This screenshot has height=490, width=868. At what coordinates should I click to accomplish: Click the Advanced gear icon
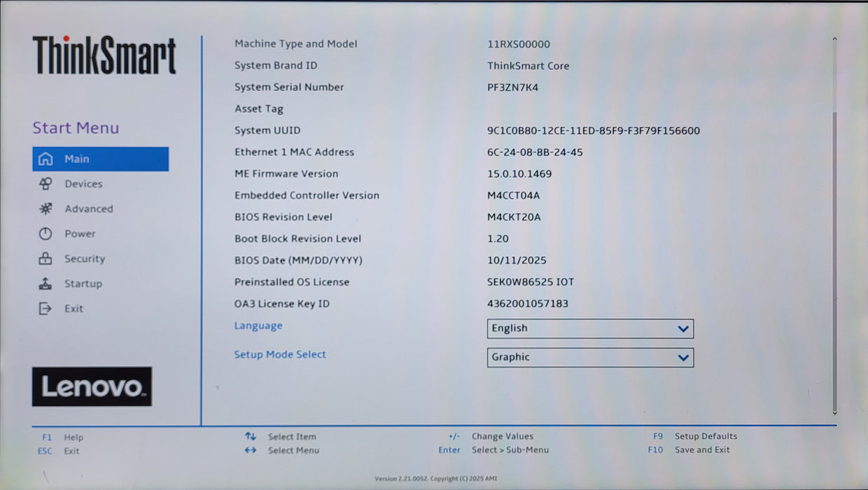point(45,209)
